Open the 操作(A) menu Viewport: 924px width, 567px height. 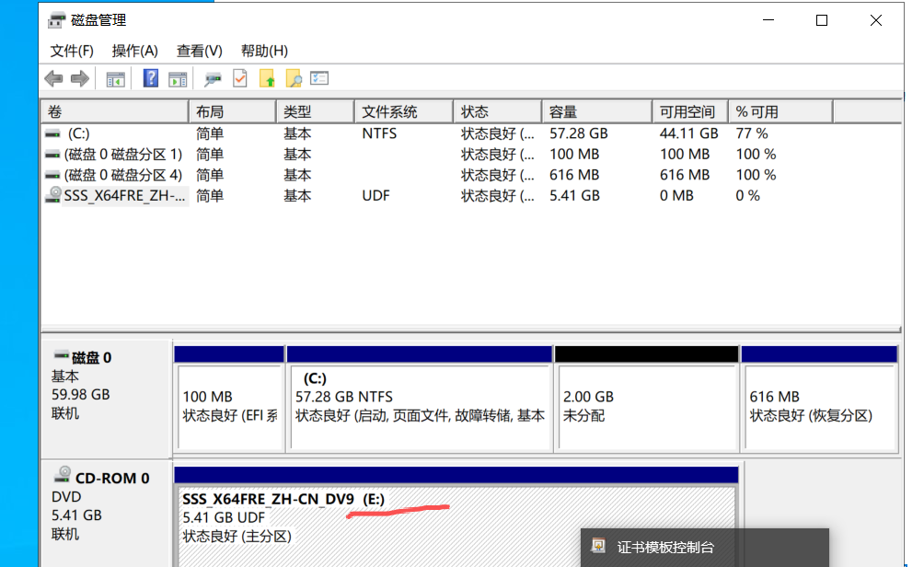pyautogui.click(x=134, y=51)
